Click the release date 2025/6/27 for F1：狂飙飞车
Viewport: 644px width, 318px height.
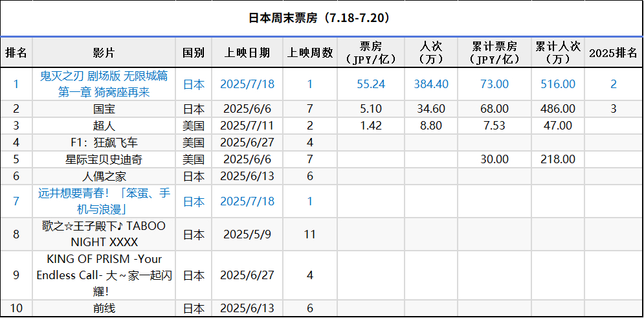(x=247, y=142)
